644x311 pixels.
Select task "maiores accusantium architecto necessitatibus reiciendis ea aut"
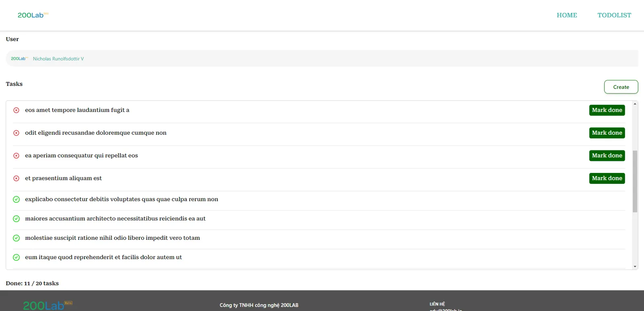point(115,218)
